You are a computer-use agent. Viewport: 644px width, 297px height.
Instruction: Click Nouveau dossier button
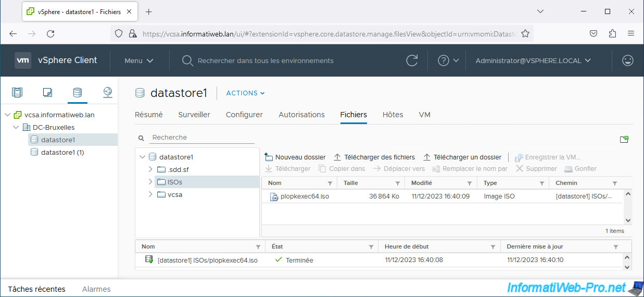pos(295,157)
